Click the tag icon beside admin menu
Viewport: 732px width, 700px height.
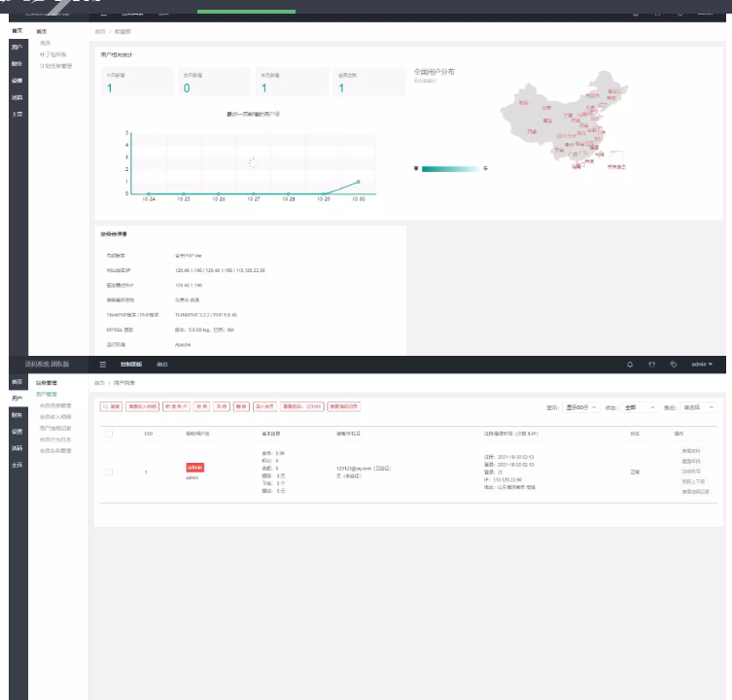point(674,365)
